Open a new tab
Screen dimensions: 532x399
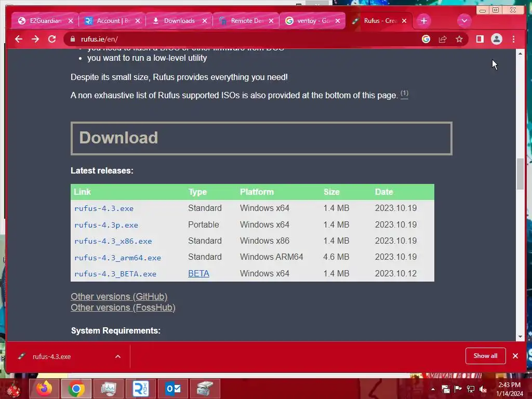pyautogui.click(x=424, y=21)
